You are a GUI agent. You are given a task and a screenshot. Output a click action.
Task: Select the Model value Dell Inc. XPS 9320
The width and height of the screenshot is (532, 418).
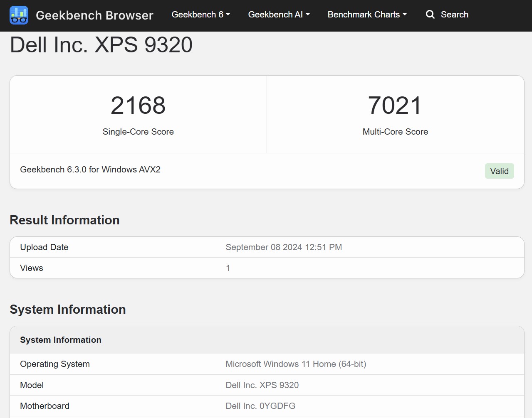pyautogui.click(x=262, y=385)
